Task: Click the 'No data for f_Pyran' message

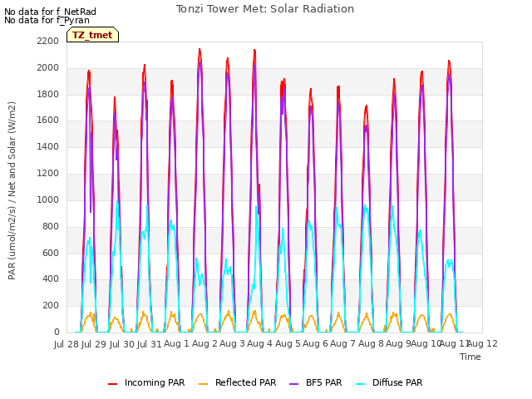Action: [x=47, y=20]
